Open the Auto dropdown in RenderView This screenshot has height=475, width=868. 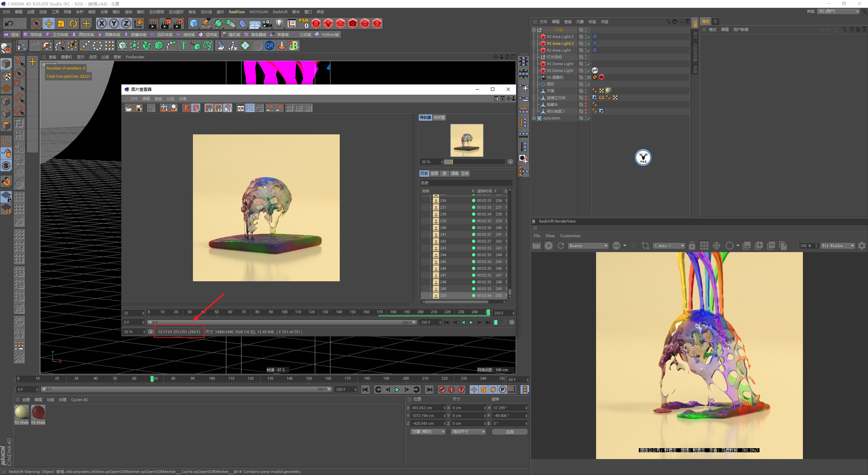click(x=669, y=246)
